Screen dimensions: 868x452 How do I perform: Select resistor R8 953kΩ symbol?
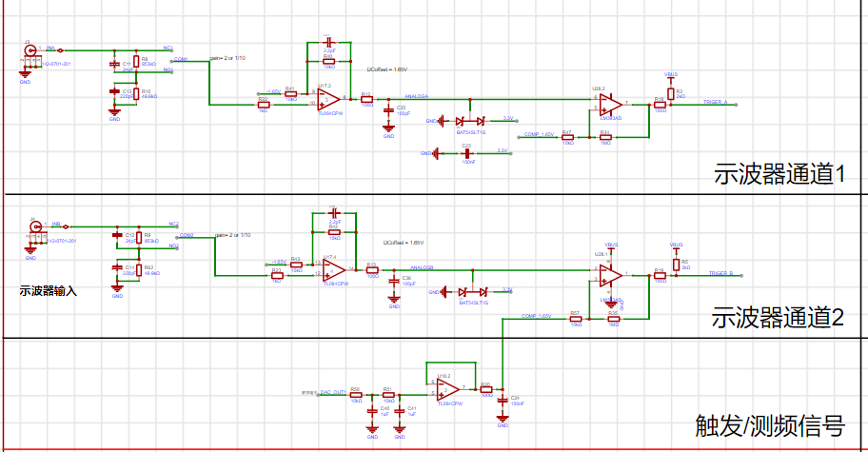point(136,62)
